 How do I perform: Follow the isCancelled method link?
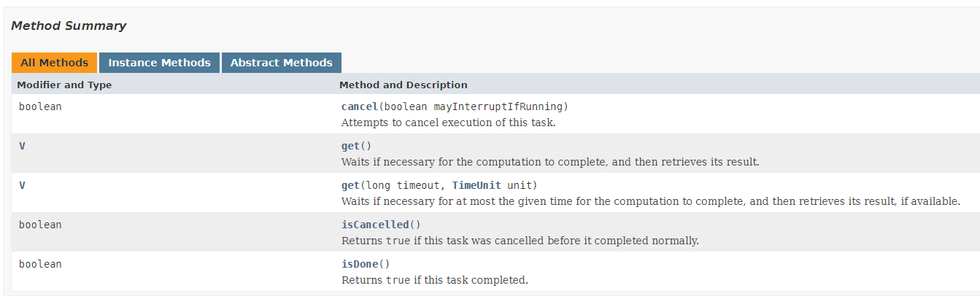(375, 225)
